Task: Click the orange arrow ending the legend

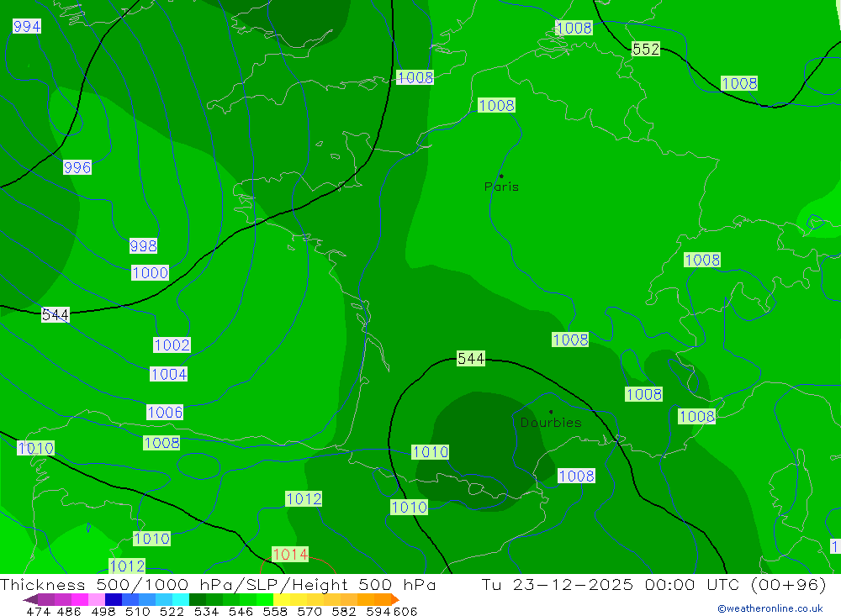Action: [396, 599]
